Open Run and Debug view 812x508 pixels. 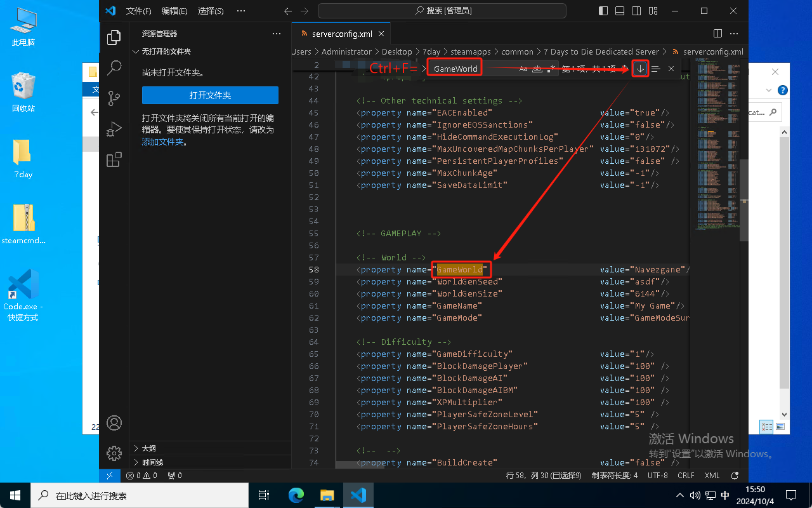[114, 129]
